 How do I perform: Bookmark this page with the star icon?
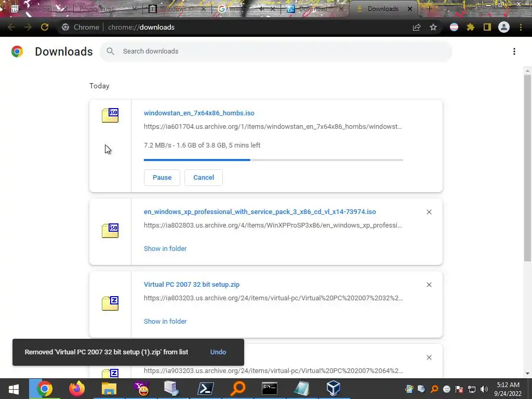pos(433,27)
